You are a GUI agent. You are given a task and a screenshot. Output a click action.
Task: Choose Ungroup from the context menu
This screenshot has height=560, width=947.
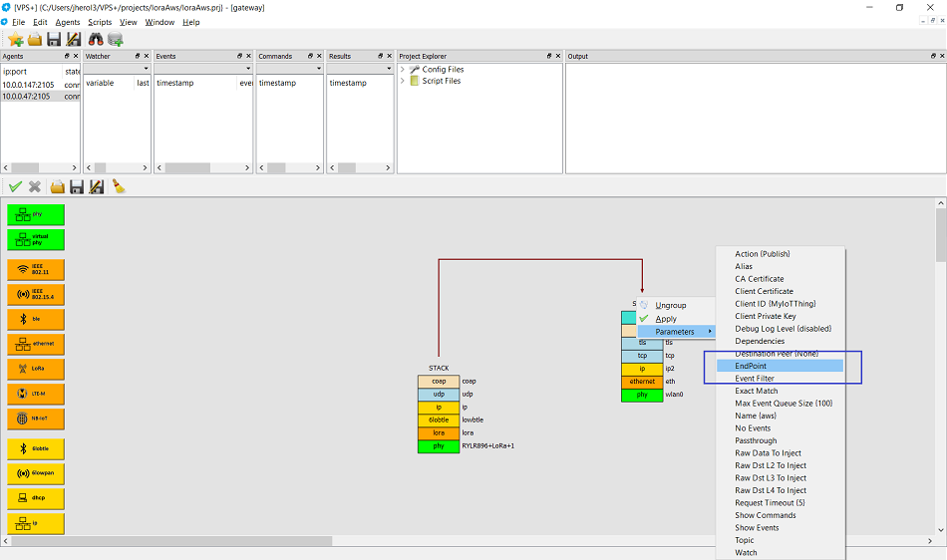click(x=670, y=306)
